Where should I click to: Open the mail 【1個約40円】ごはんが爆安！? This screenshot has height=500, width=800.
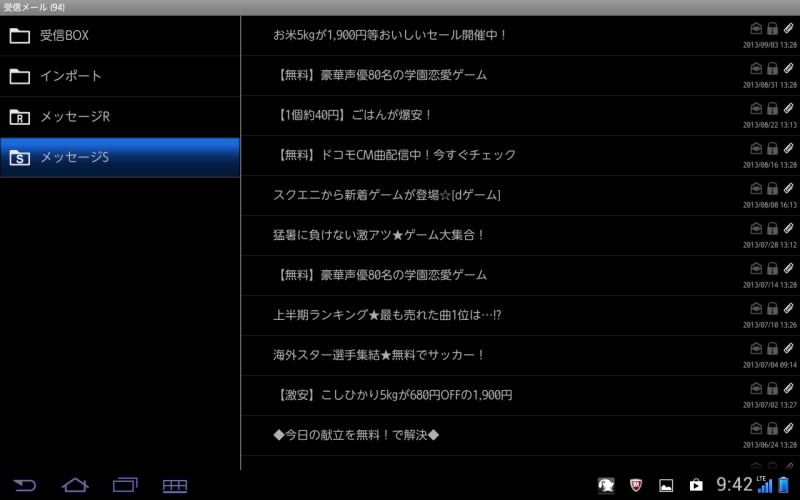coord(520,115)
